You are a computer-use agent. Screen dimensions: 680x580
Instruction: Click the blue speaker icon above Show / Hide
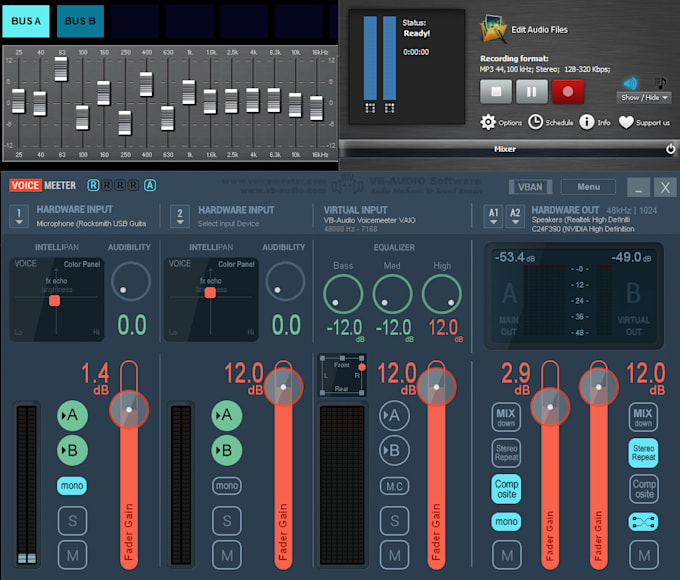(630, 83)
